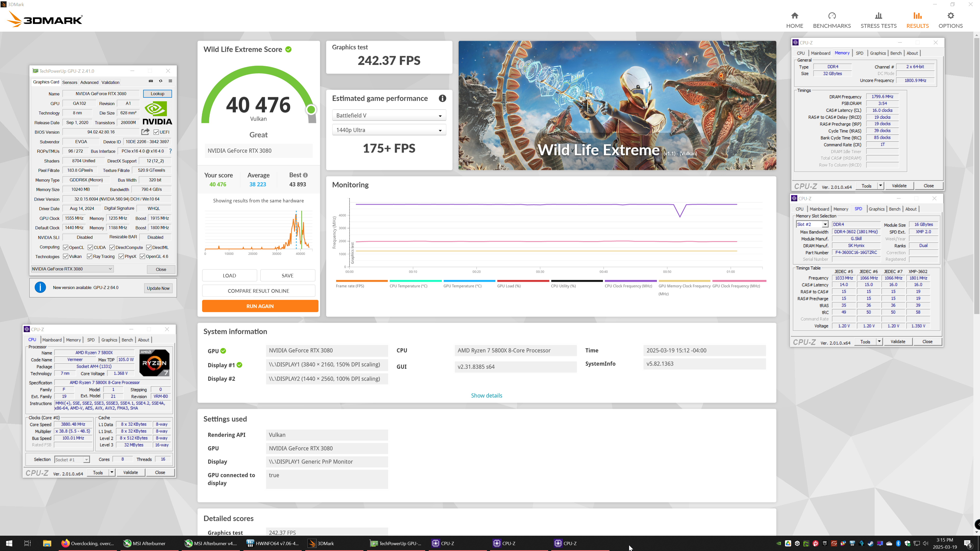Screen dimensions: 980x551
Task: Open the GPU selection dropdown in GPU-Z
Action: coord(72,269)
